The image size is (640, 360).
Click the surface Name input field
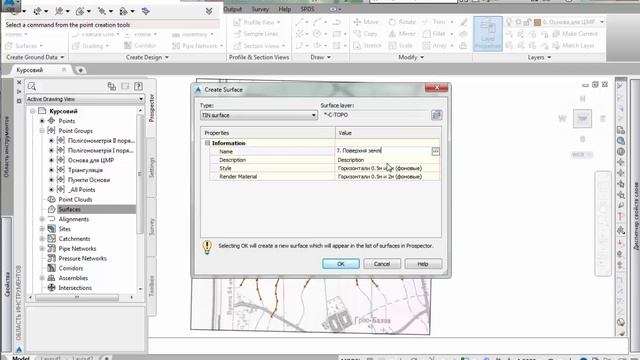383,151
